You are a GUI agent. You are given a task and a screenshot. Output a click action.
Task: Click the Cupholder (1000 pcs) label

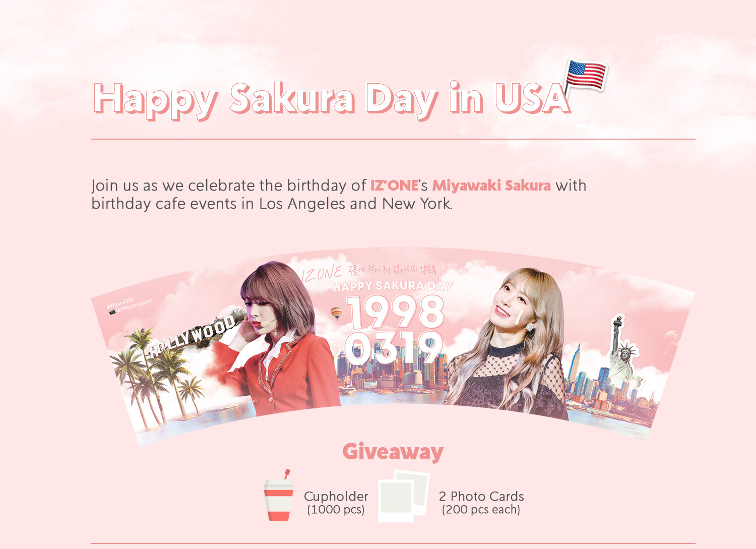pos(336,503)
